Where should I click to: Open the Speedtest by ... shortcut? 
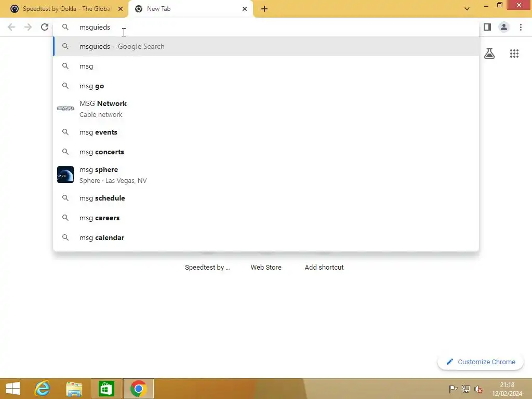coord(207,268)
